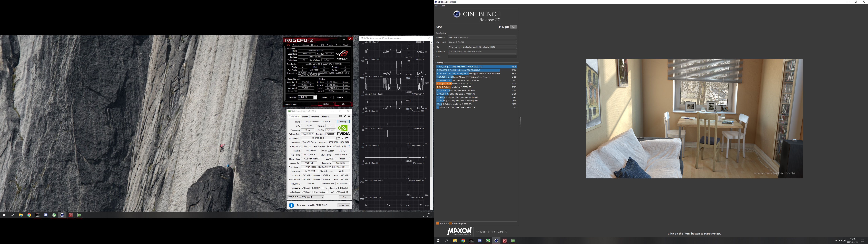Toggle the CUDA checkbox
Viewport: 868px width, 244px height.
coord(313,188)
